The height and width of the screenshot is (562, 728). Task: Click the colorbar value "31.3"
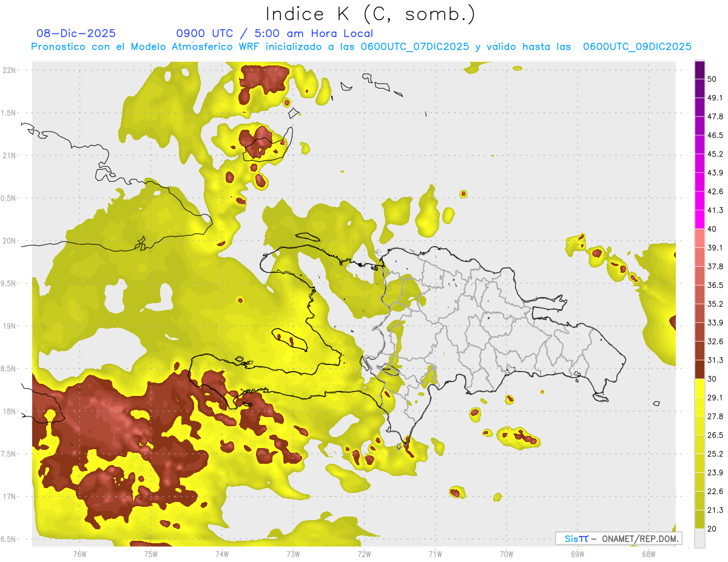tap(715, 360)
